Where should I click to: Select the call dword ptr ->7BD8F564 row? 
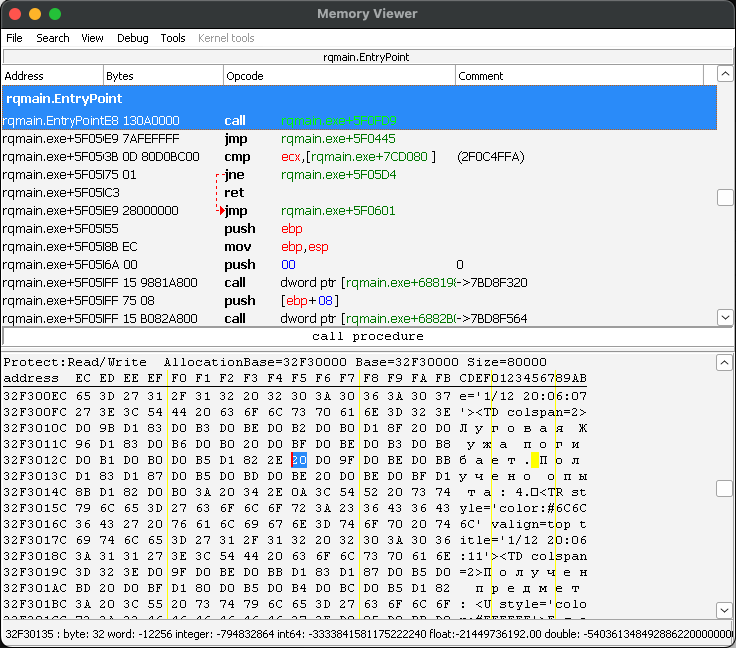[x=359, y=319]
